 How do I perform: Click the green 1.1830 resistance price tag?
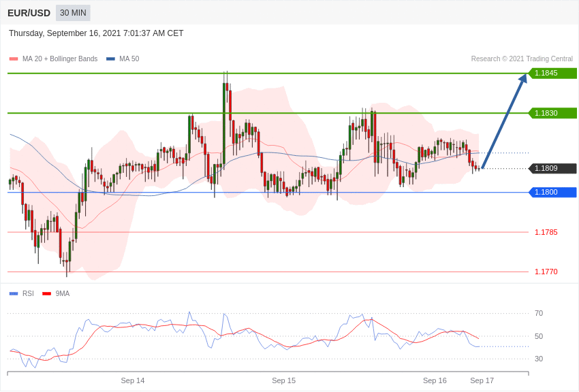click(x=552, y=113)
